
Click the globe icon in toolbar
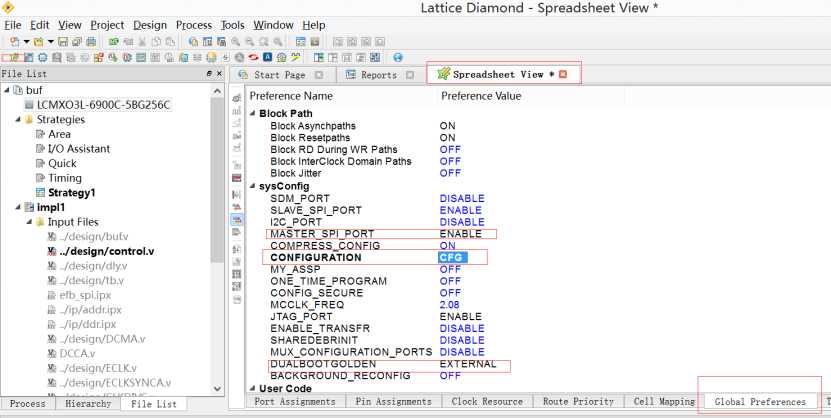coord(397,57)
